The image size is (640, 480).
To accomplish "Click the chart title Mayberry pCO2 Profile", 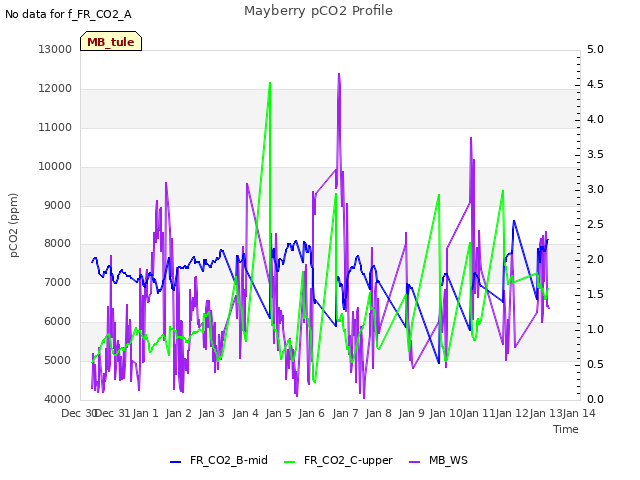I will click(318, 11).
